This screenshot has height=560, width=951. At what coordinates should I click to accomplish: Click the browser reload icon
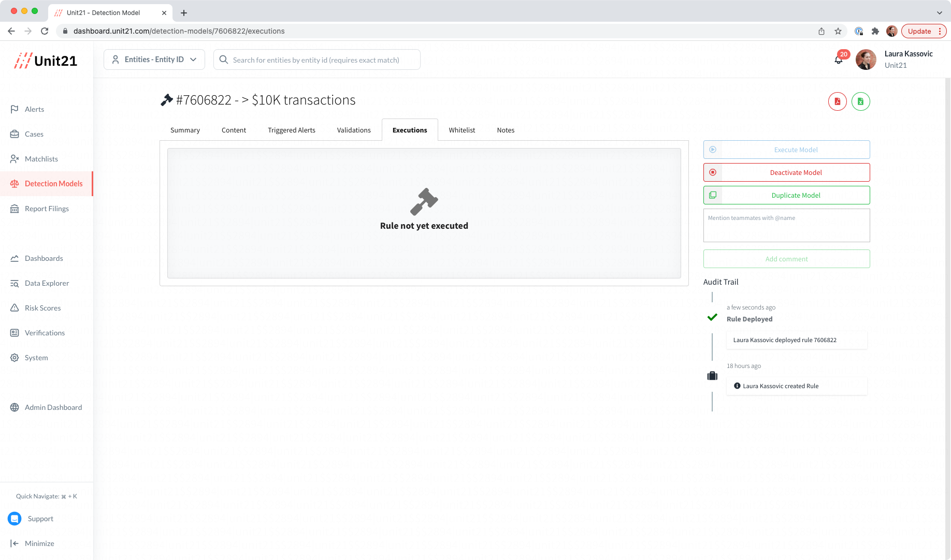point(45,31)
